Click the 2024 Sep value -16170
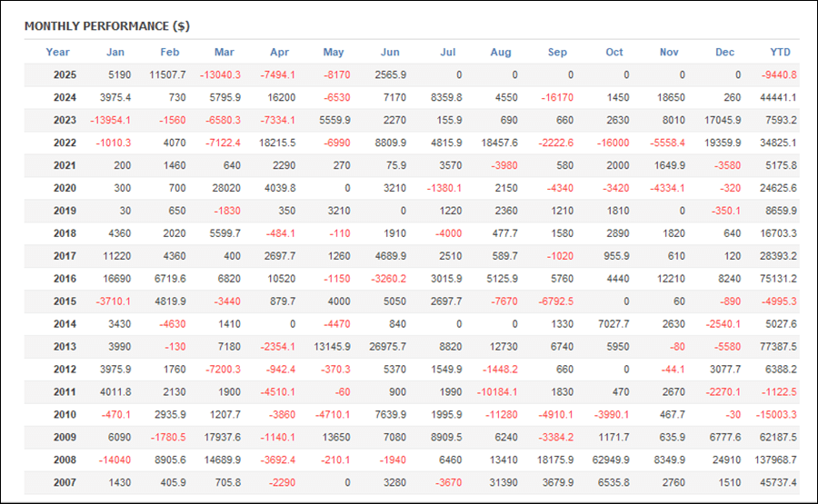 556,97
